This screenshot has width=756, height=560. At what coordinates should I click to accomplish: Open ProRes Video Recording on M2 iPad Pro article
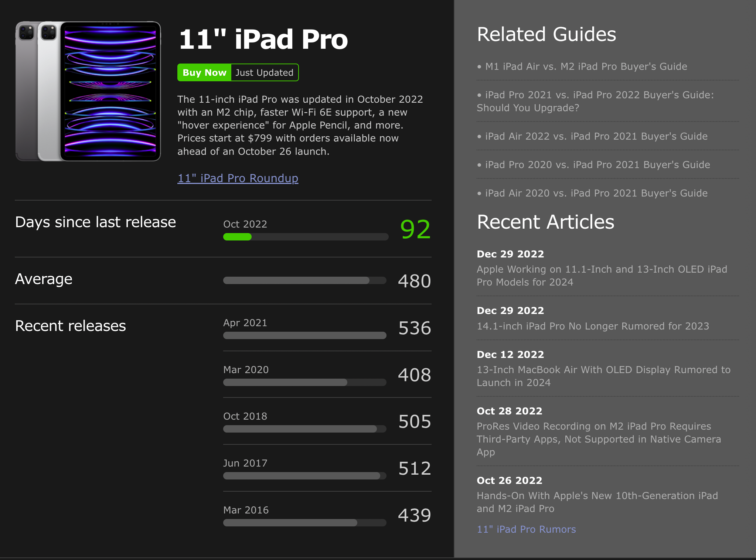(599, 439)
